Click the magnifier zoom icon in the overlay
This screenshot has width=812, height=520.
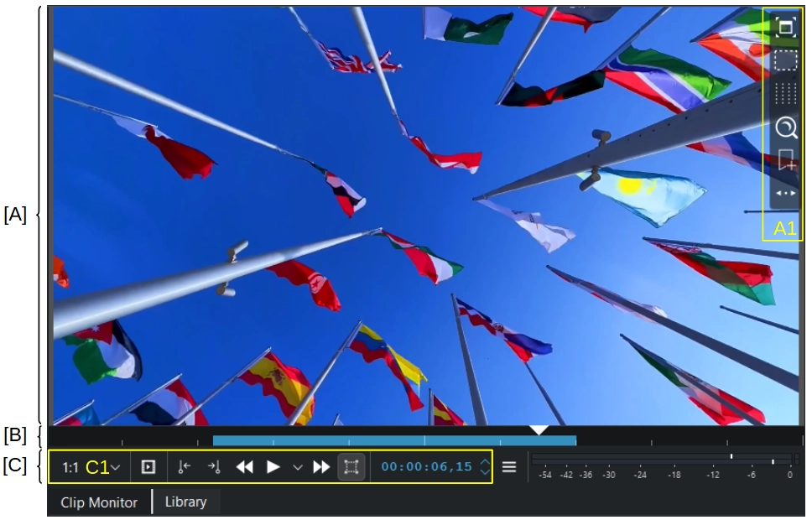786,127
